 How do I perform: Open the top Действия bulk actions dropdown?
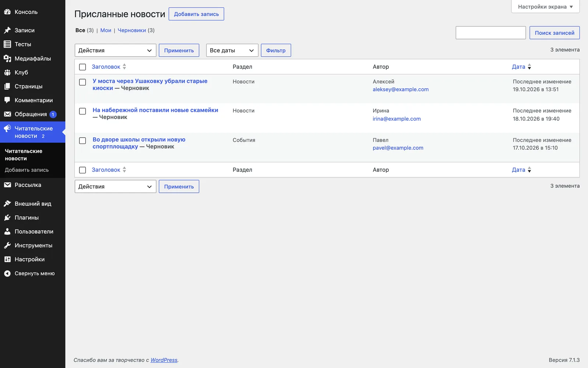tap(115, 50)
